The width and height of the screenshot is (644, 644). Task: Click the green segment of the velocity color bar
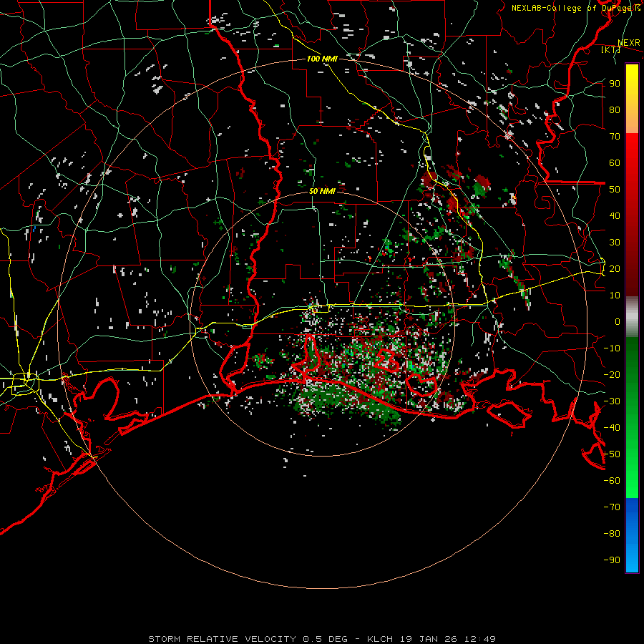pyautogui.click(x=632, y=417)
